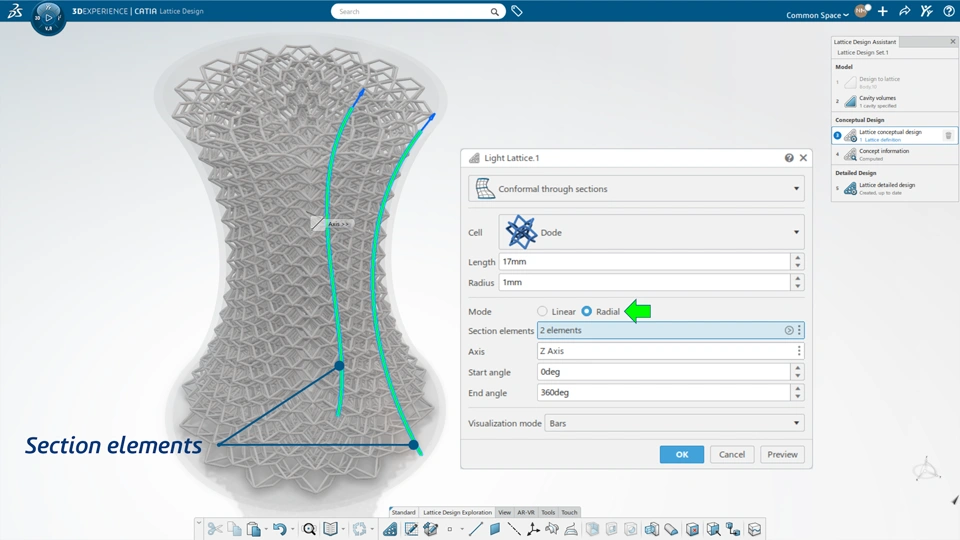
Task: Open the Help question mark in top bar
Action: (x=948, y=11)
